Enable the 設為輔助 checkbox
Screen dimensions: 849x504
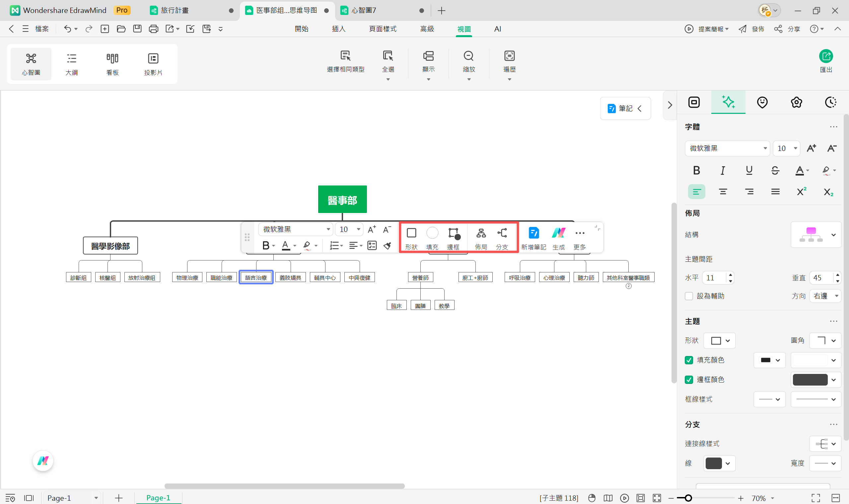point(689,296)
